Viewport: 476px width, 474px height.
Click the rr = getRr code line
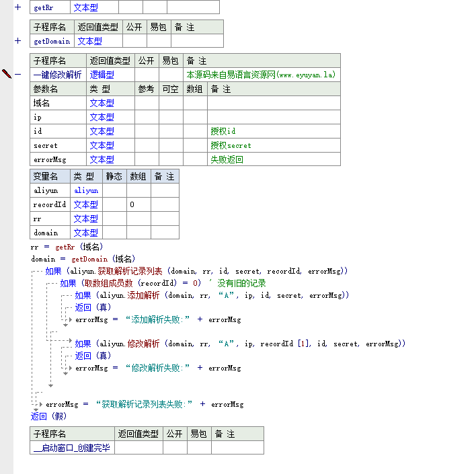point(67,247)
